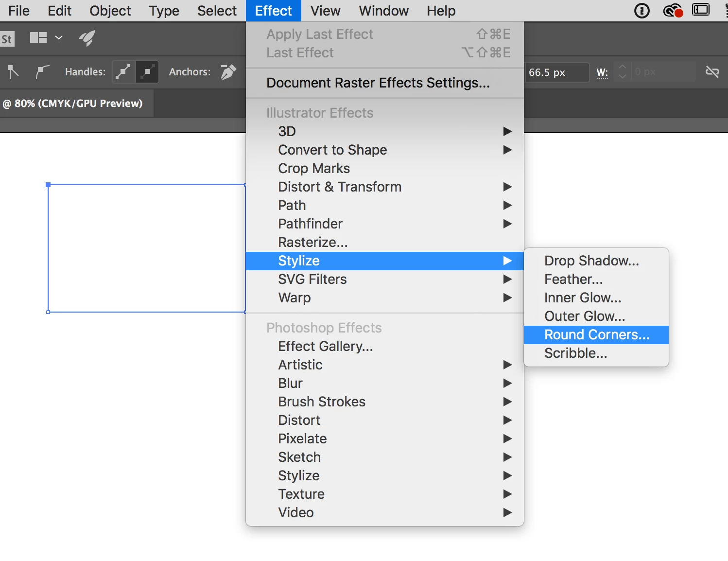The width and height of the screenshot is (728, 561).
Task: Convert selected anchor points to smooth
Action: coord(42,72)
